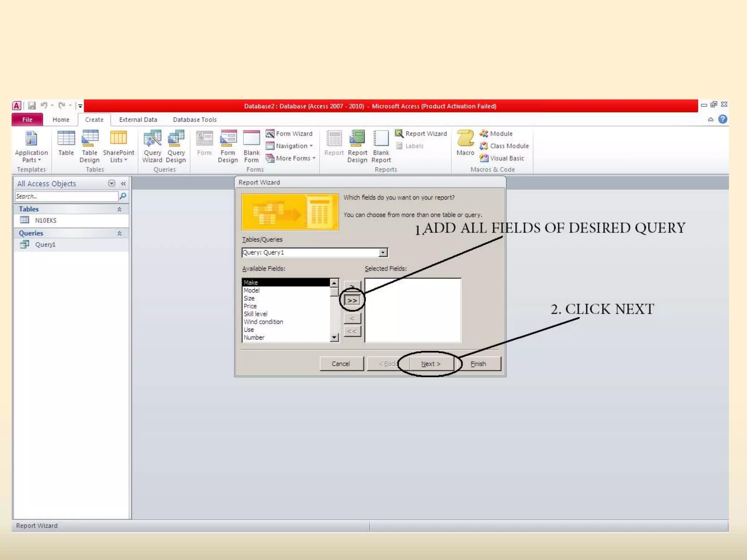Image resolution: width=747 pixels, height=560 pixels.
Task: Click the Help question mark icon
Action: click(x=722, y=119)
